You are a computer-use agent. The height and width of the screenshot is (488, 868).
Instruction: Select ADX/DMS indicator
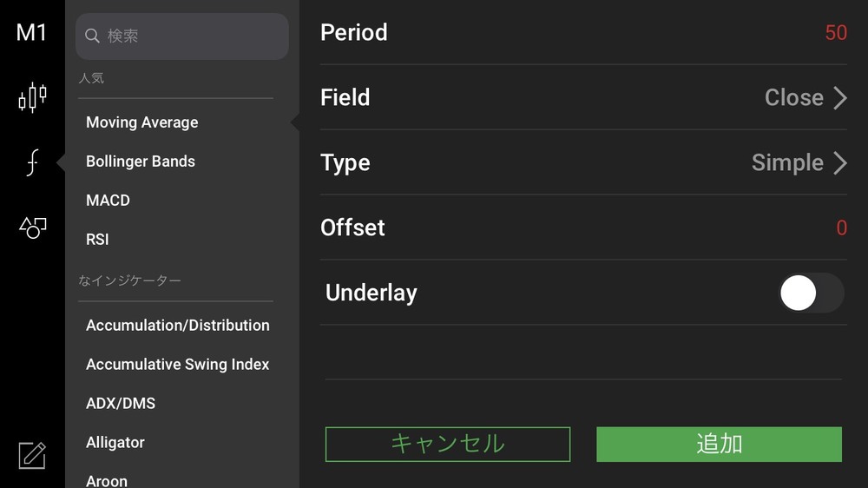click(121, 403)
